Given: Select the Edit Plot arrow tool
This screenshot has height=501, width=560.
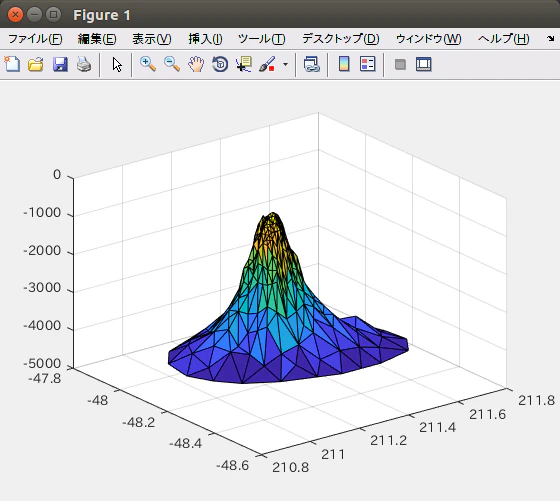Looking at the screenshot, I should [x=117, y=65].
